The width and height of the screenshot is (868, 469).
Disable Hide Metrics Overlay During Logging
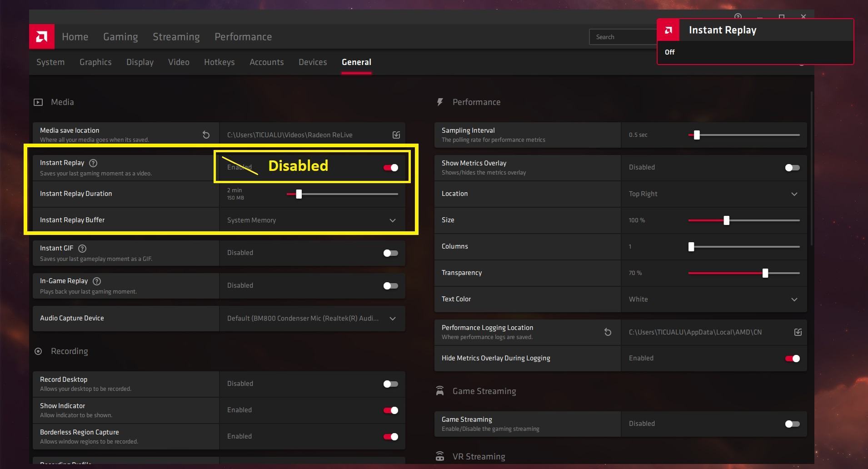(x=793, y=359)
